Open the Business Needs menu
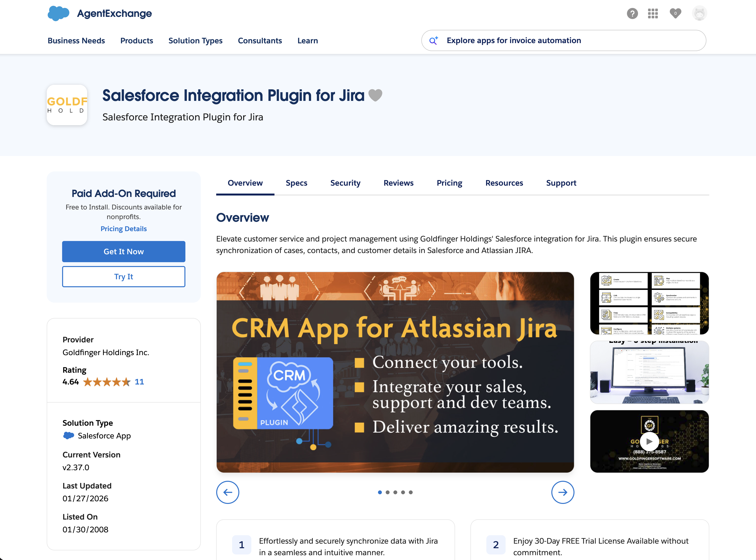This screenshot has width=756, height=560. coord(76,41)
